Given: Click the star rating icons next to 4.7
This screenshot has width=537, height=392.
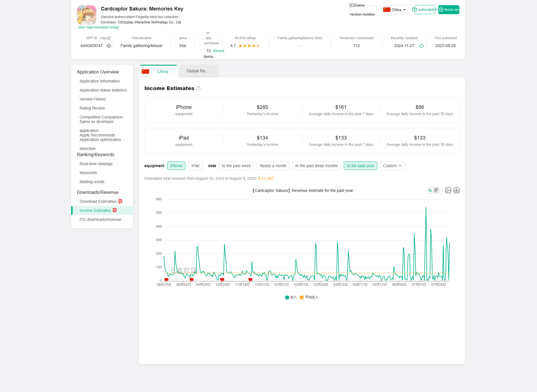Looking at the screenshot, I should 249,46.
